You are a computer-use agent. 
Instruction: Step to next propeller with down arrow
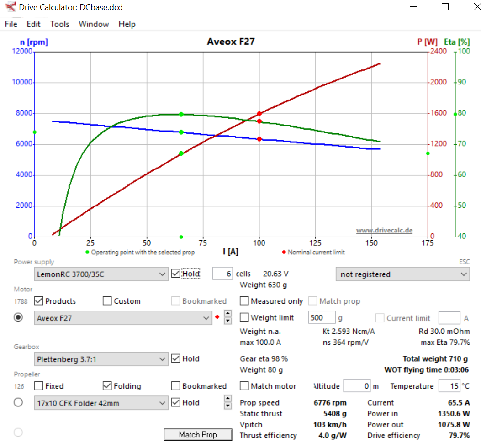pos(227,406)
